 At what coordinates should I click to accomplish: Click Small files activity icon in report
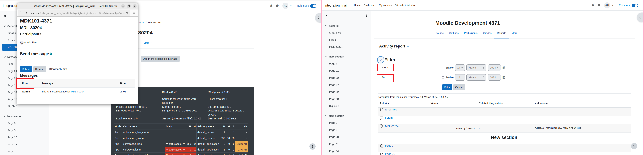click(382, 110)
